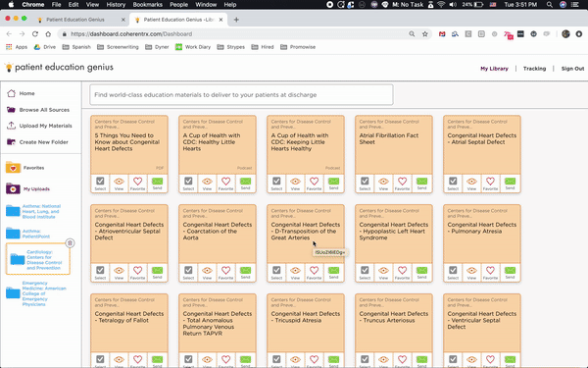Open the Spanish bookmarks folder

76,47
